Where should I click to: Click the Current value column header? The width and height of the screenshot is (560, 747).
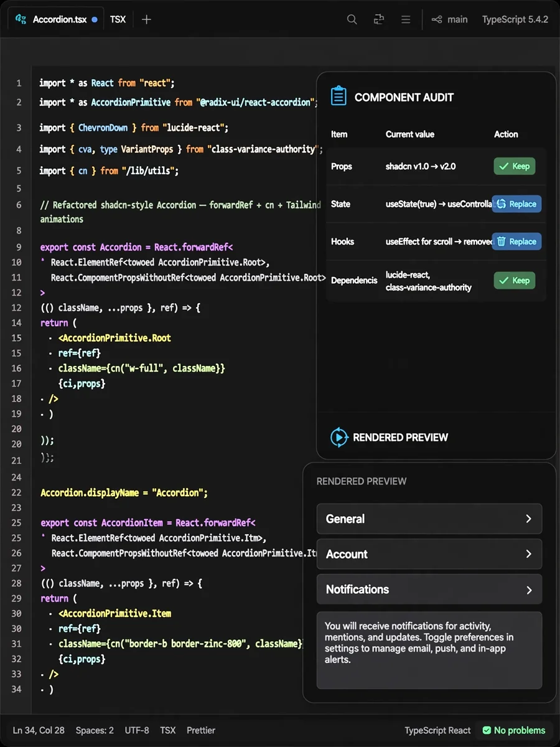pos(410,134)
